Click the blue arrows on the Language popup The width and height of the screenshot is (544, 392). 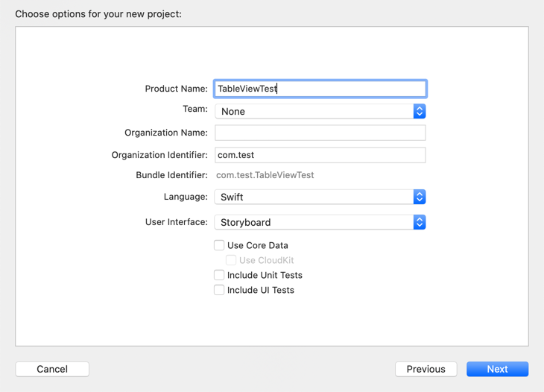click(x=420, y=197)
